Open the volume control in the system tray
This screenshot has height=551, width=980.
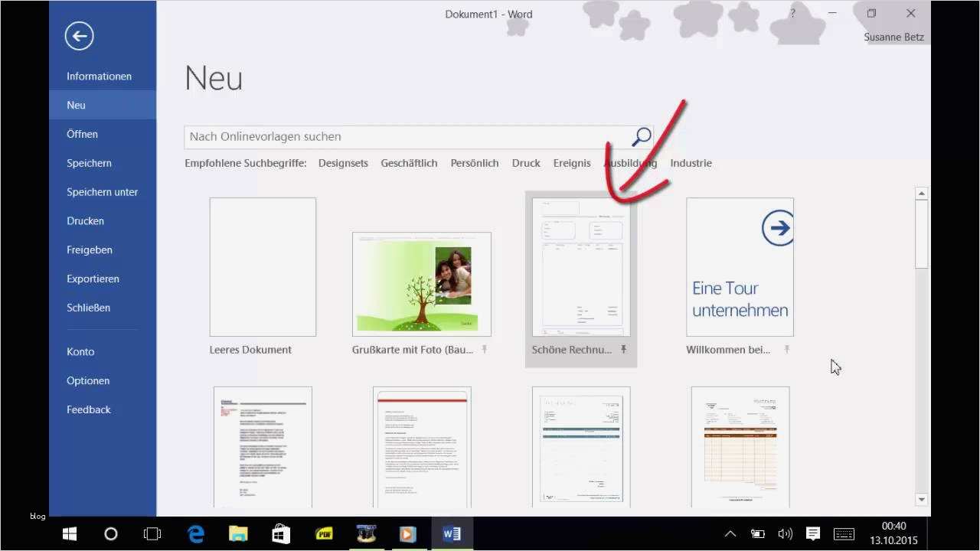[786, 533]
